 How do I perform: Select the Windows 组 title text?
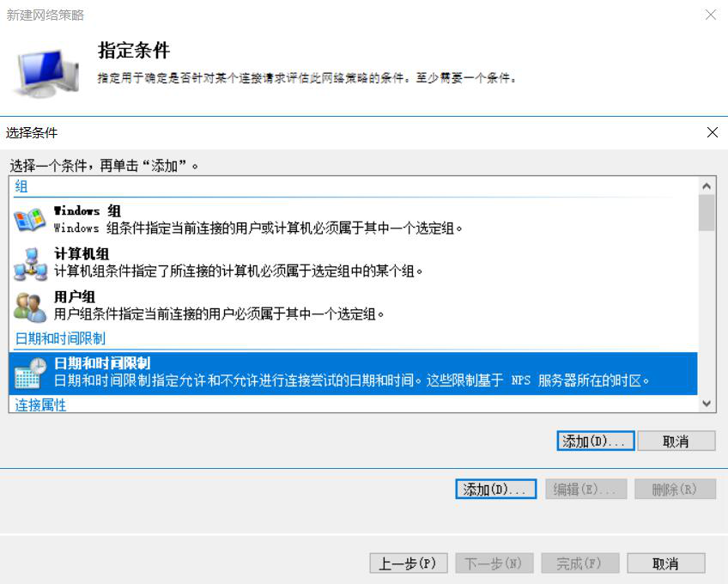(x=88, y=211)
